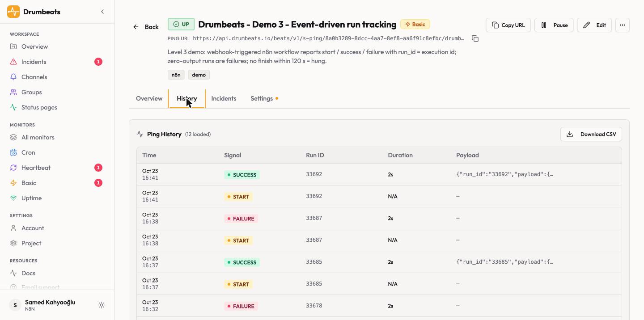This screenshot has height=320, width=644.
Task: Open the more options ellipsis menu
Action: click(x=623, y=25)
